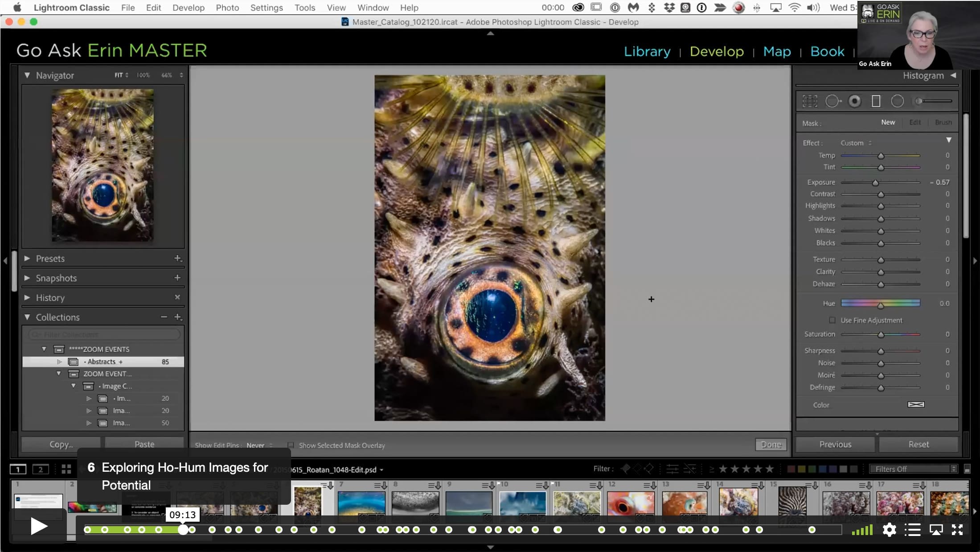Switch to the Book module

(x=827, y=51)
